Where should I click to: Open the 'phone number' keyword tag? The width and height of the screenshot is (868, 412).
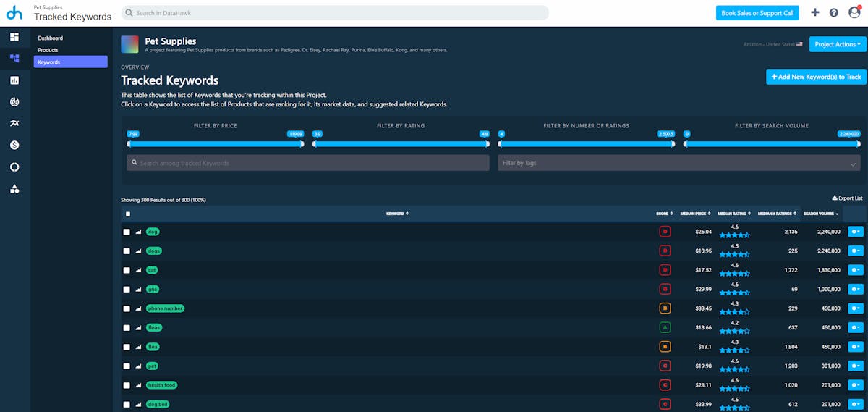166,308
